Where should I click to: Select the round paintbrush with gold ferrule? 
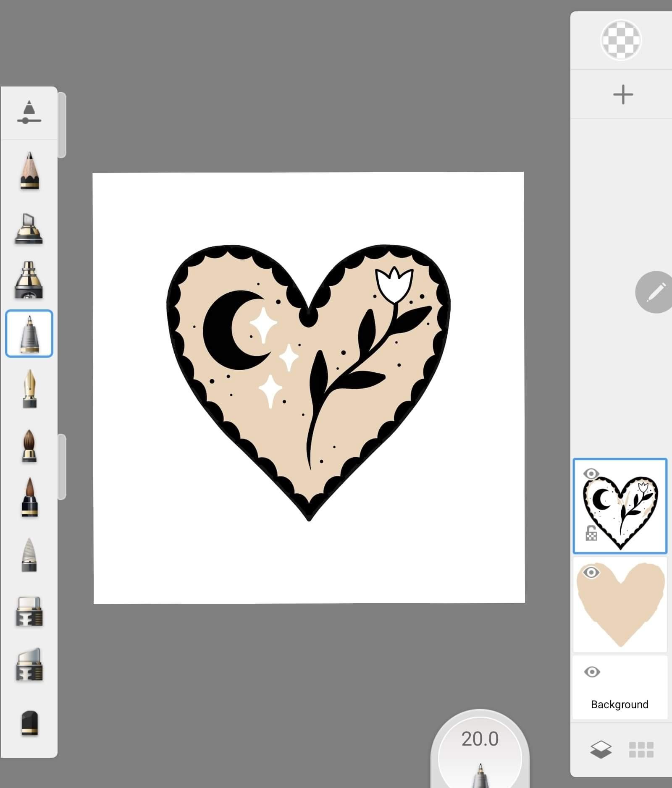29,446
